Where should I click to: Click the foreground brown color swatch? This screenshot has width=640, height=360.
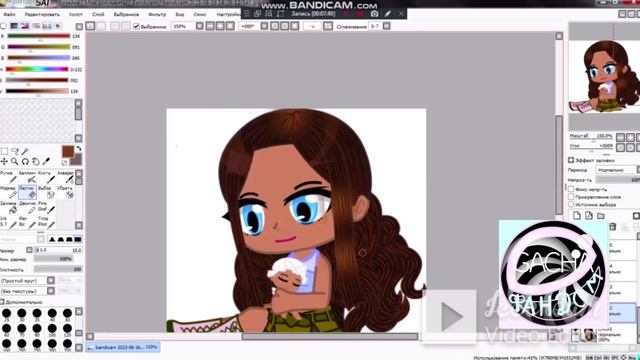[68, 151]
